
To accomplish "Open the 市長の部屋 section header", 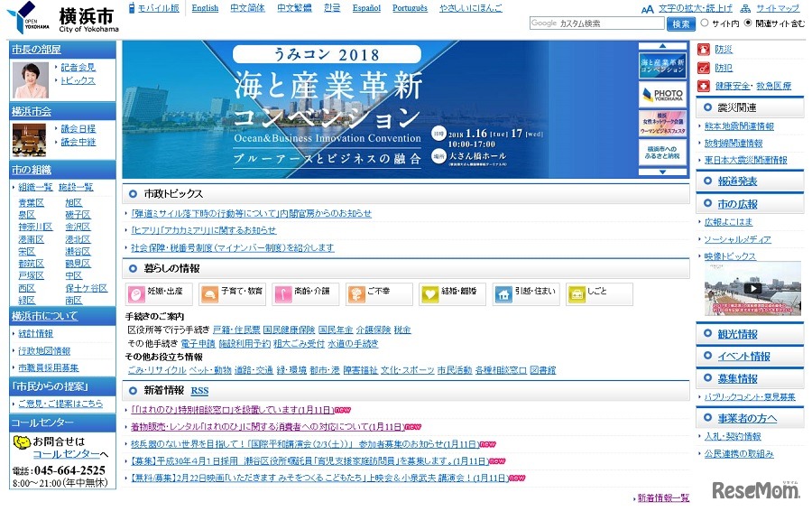I will pyautogui.click(x=36, y=50).
